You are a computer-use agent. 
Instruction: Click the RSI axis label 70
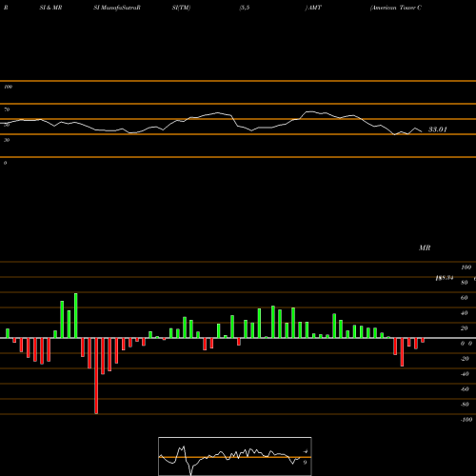tap(7, 109)
